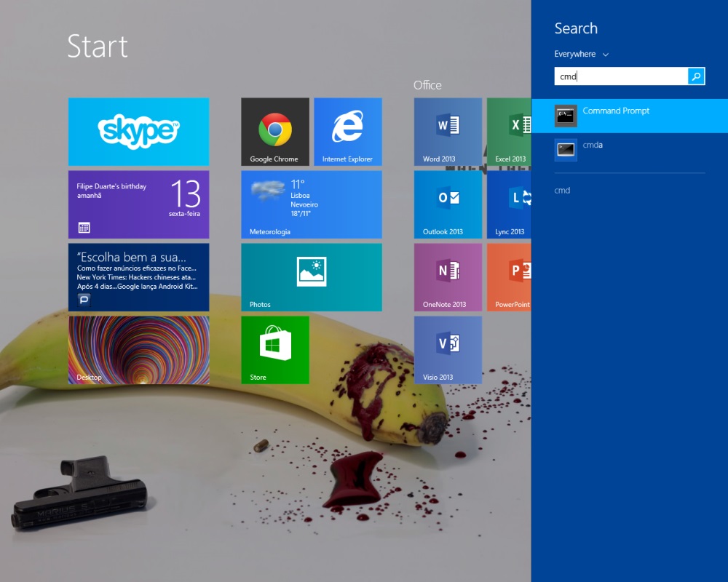Open Command Prompt search result
728x582 pixels.
(x=630, y=116)
